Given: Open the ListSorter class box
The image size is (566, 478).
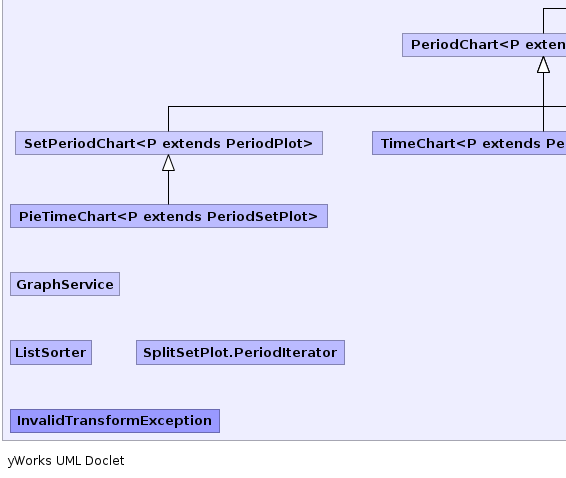Looking at the screenshot, I should [x=51, y=352].
